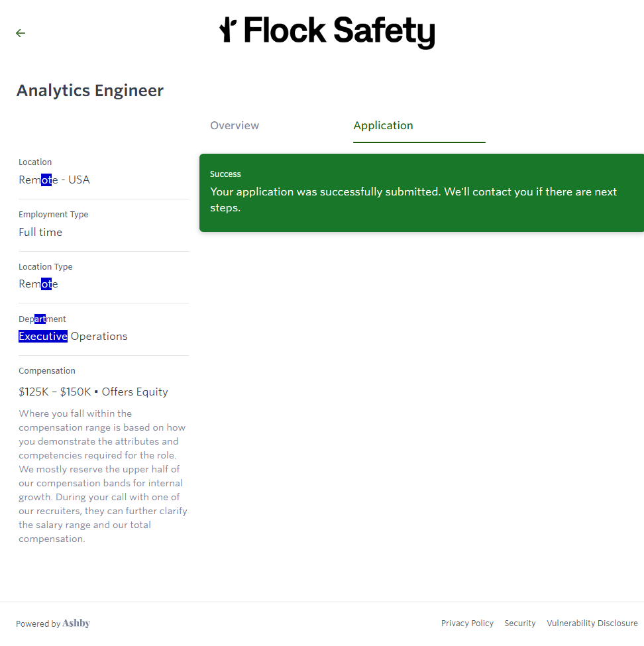Follow the Vulnerability Disclosure link
This screenshot has width=644, height=646.
coord(592,623)
